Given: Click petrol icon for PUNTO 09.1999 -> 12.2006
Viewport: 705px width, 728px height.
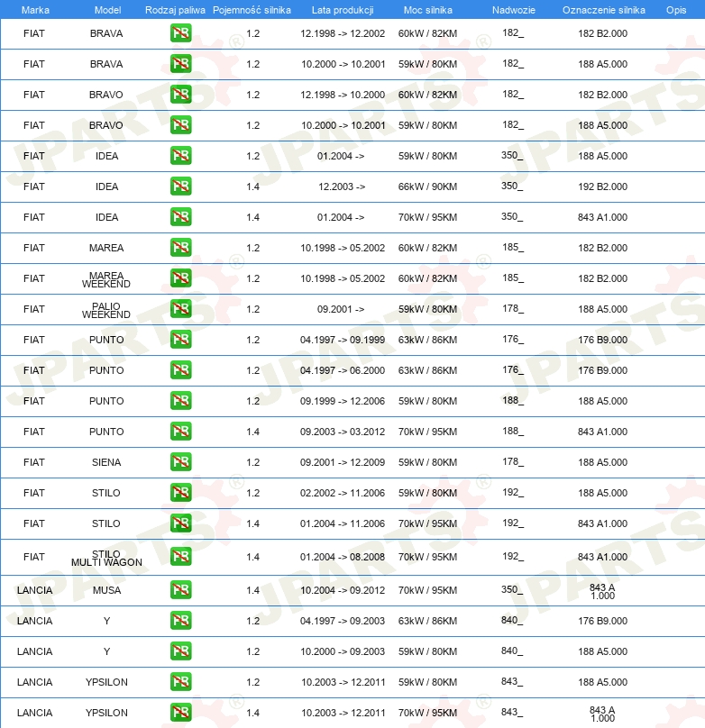Looking at the screenshot, I should (180, 401).
